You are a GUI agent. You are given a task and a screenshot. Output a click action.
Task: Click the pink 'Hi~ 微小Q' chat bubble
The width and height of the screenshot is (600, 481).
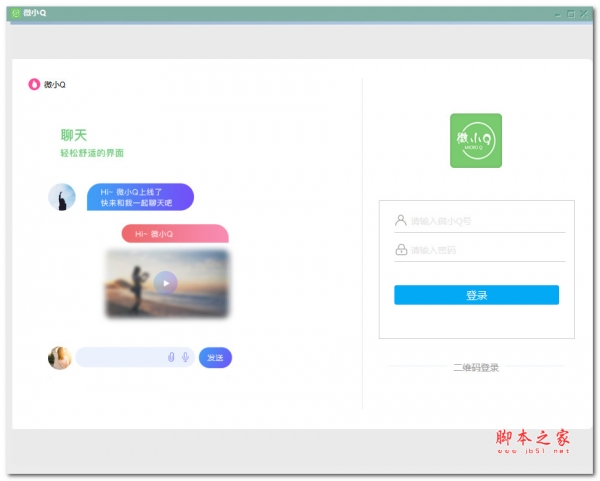click(x=175, y=233)
